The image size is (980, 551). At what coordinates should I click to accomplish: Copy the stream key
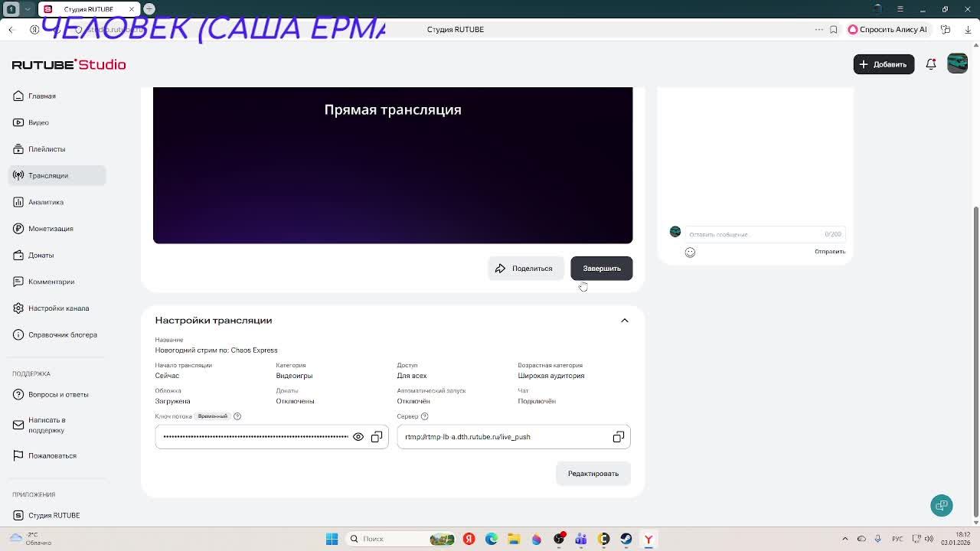[x=377, y=437]
